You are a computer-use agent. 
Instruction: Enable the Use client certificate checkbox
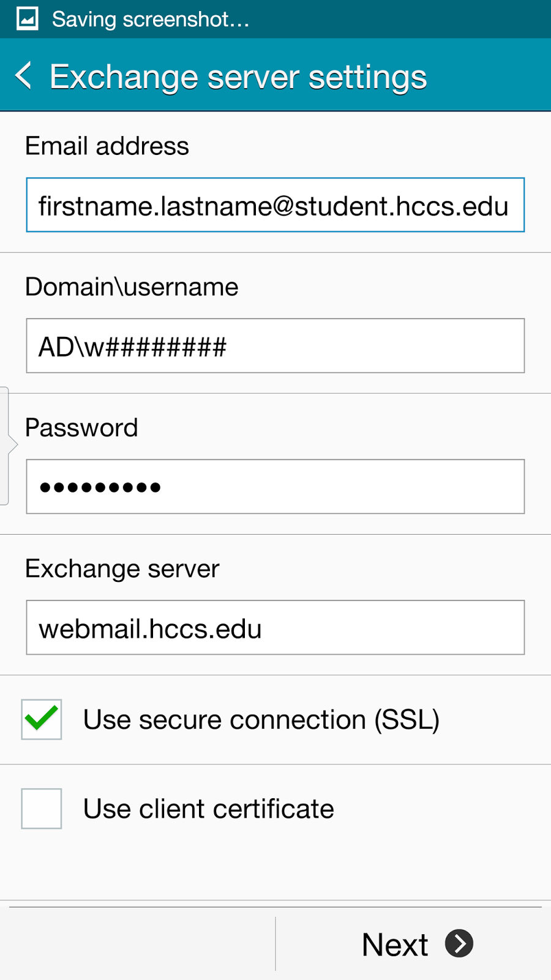(x=42, y=809)
